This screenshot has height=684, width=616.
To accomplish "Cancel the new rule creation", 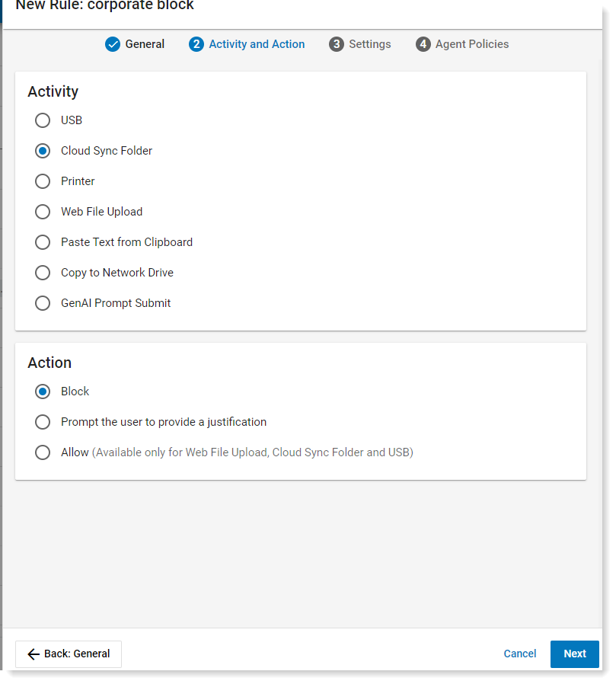I will [519, 654].
